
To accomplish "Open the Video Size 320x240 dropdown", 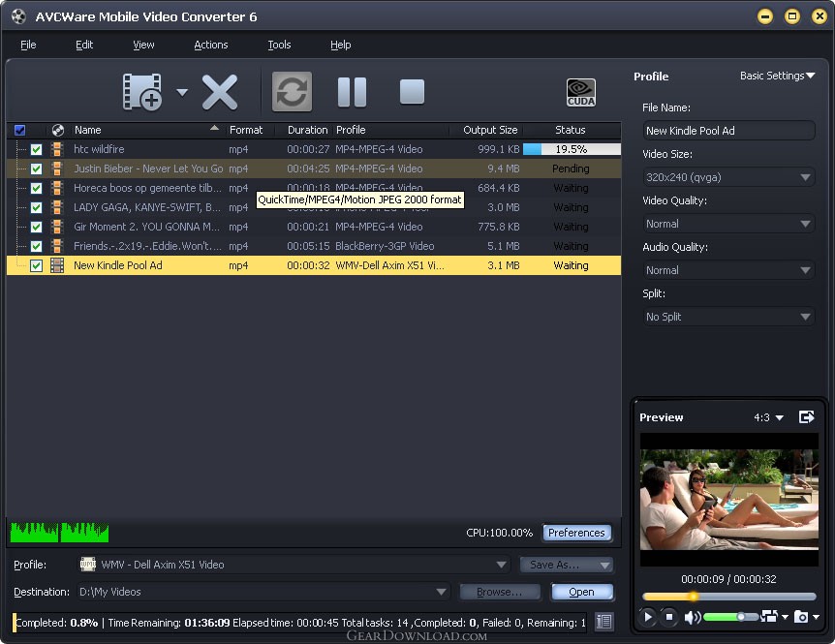I will click(x=728, y=177).
